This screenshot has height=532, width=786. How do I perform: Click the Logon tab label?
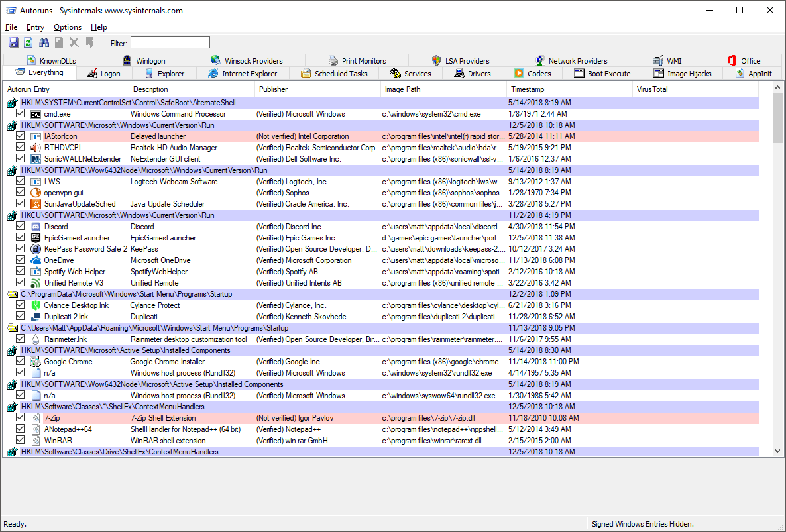tap(111, 73)
